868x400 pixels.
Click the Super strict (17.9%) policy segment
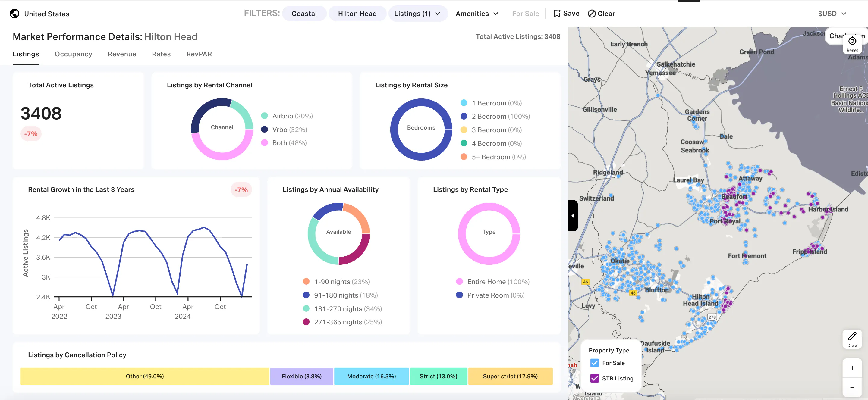click(x=510, y=376)
